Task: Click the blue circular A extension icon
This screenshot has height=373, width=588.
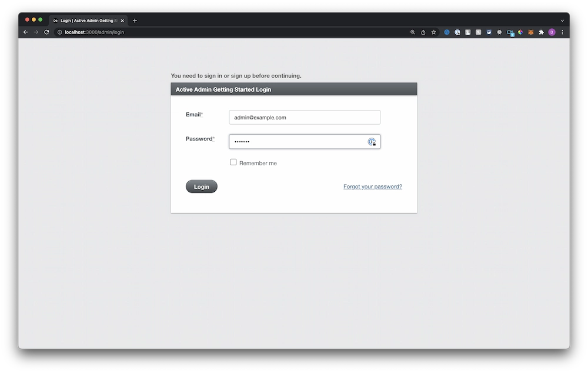Action: coord(446,32)
